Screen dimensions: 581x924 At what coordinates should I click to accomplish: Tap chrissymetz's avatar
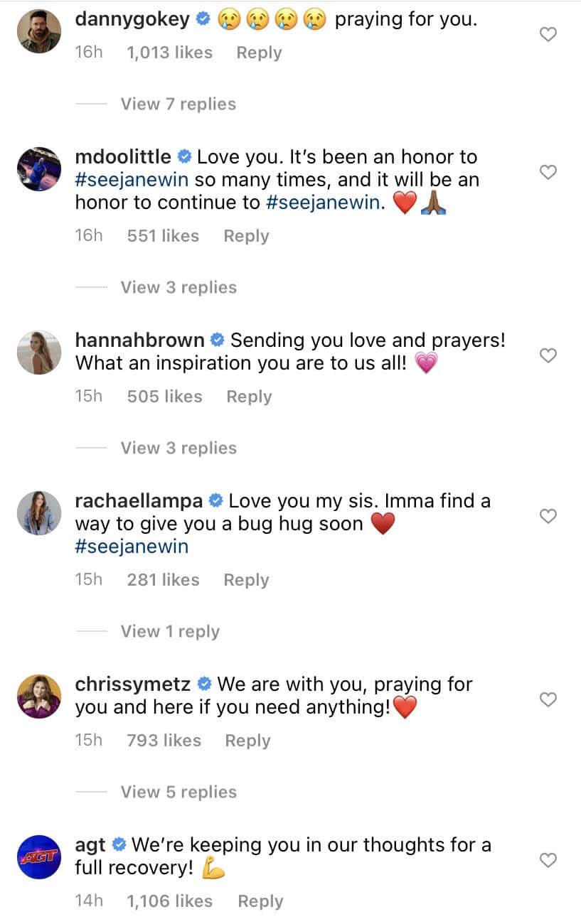[x=39, y=696]
